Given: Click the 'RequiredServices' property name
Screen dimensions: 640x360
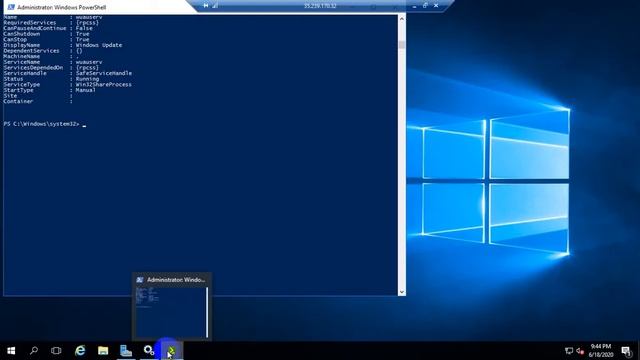Looking at the screenshot, I should click(x=30, y=22).
